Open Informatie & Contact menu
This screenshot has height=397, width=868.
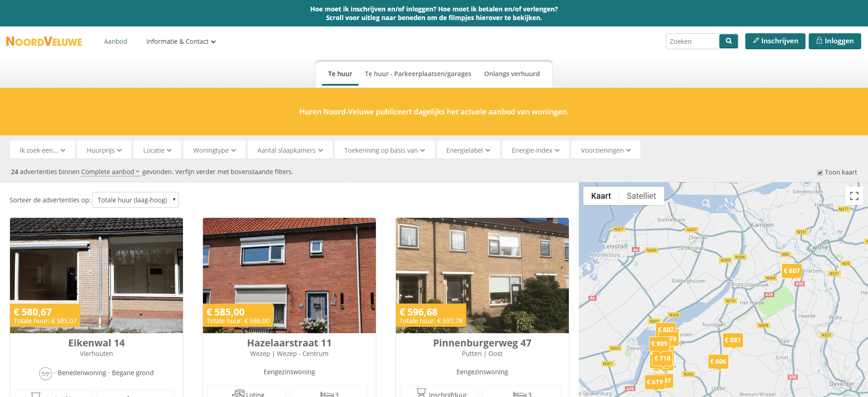coord(181,41)
